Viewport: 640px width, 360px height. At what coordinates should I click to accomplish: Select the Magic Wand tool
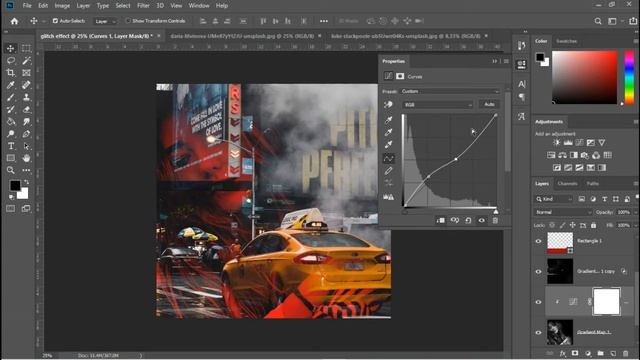26,61
